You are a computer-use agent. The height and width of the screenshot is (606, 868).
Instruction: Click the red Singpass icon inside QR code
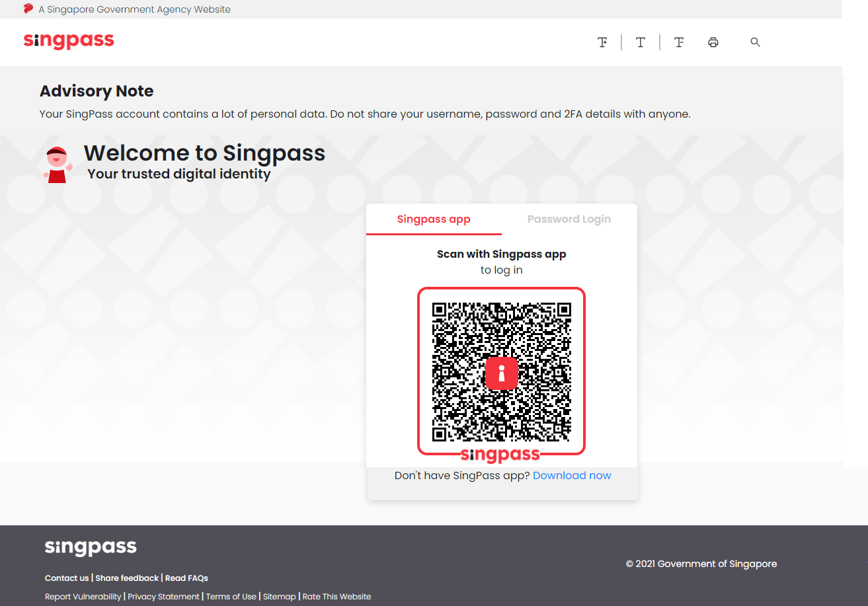501,373
